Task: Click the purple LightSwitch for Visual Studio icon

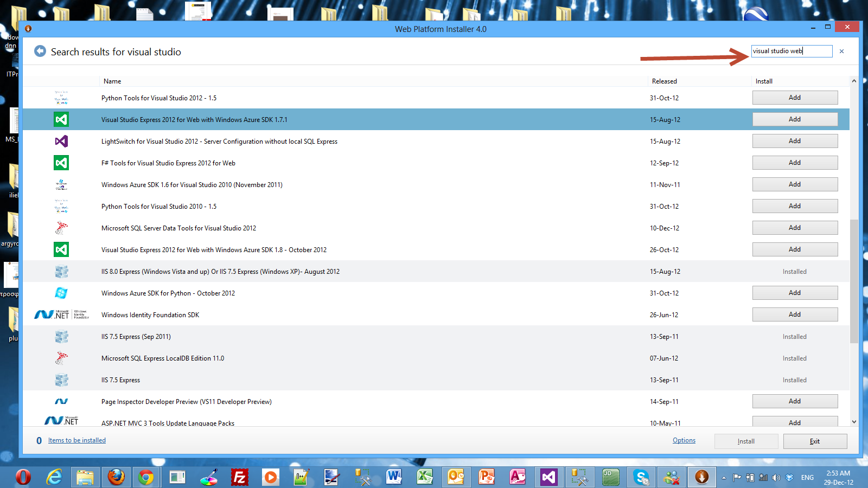Action: (61, 141)
